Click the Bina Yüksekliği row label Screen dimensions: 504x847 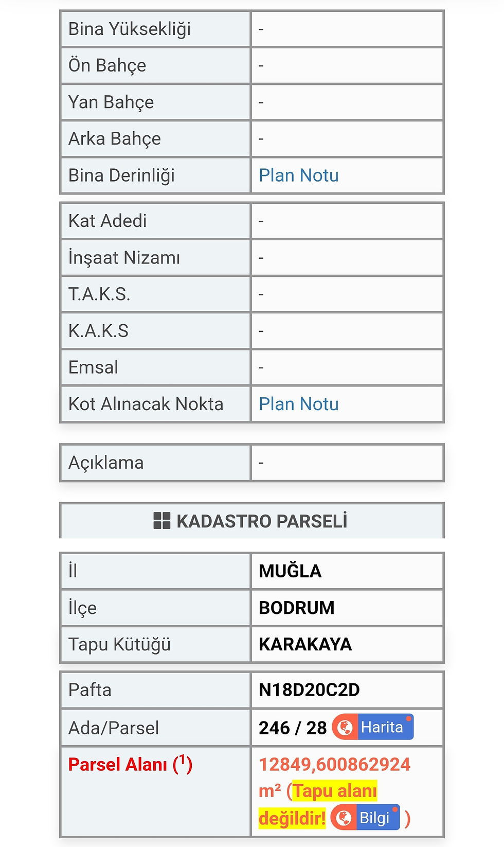[130, 29]
